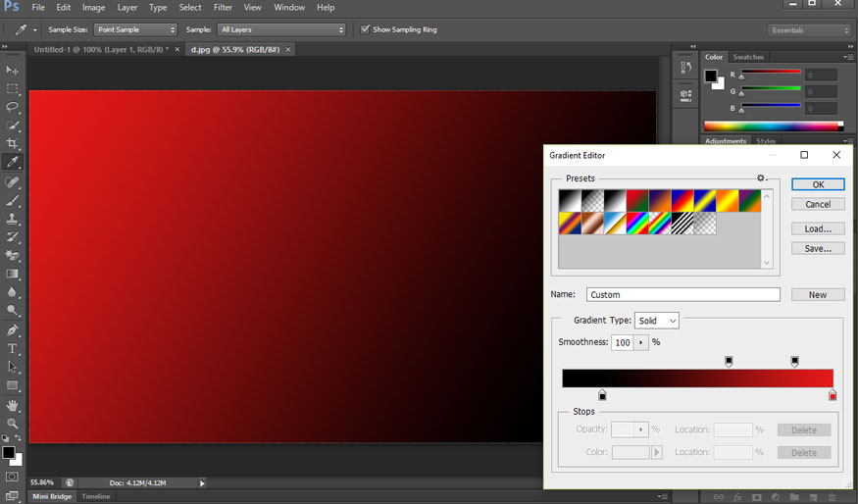Click the color spectrum ramp
Screen dimensions: 858x504
(x=774, y=126)
